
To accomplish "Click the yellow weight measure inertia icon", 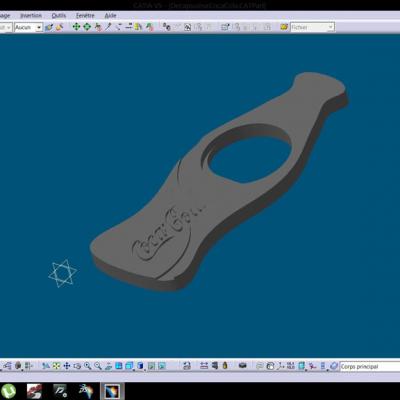I will [225, 365].
